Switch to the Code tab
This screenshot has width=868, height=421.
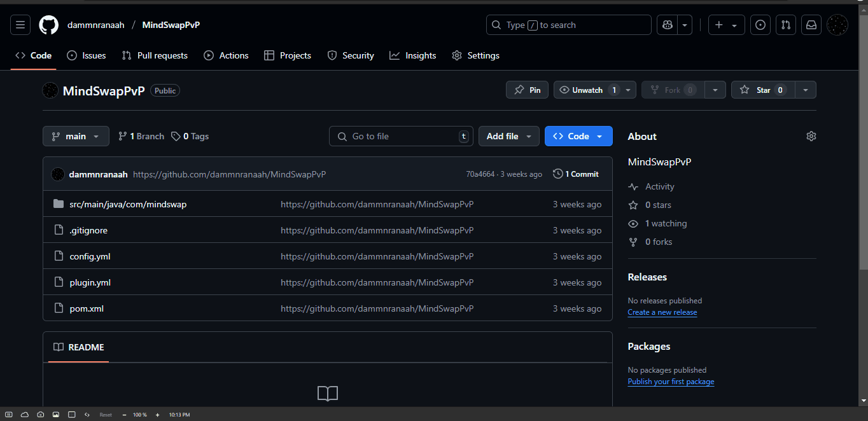pyautogui.click(x=34, y=55)
